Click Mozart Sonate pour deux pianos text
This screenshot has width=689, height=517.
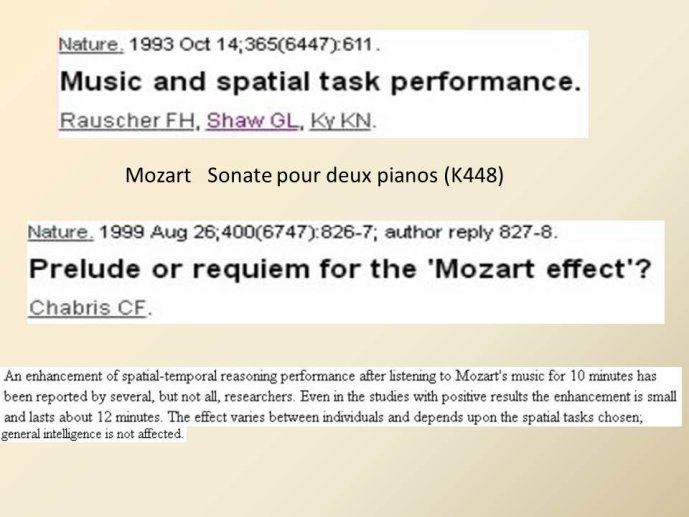314,175
